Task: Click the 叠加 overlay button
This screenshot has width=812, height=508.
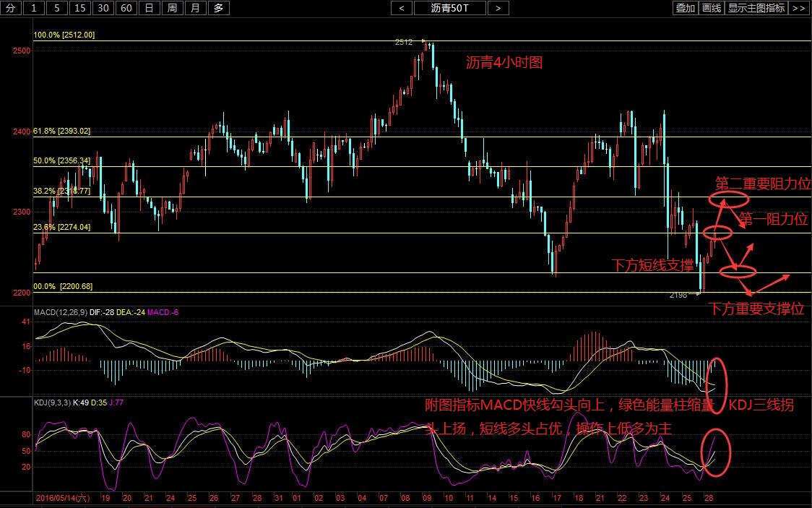Action: (x=685, y=9)
